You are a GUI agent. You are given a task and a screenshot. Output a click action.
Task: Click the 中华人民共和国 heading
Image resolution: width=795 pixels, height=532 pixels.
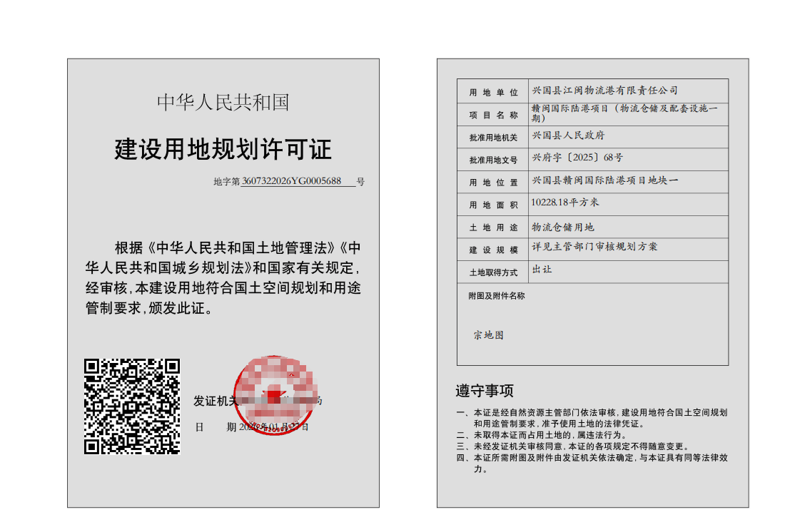tap(223, 102)
